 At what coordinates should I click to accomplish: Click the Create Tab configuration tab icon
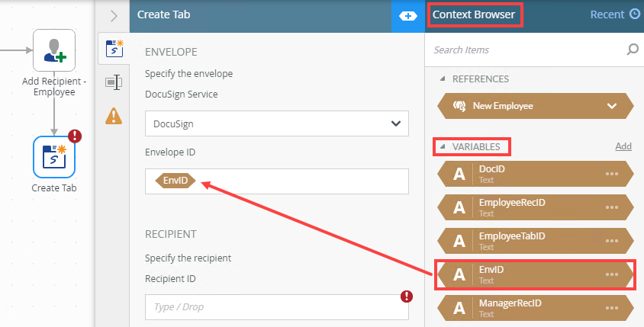(x=114, y=50)
